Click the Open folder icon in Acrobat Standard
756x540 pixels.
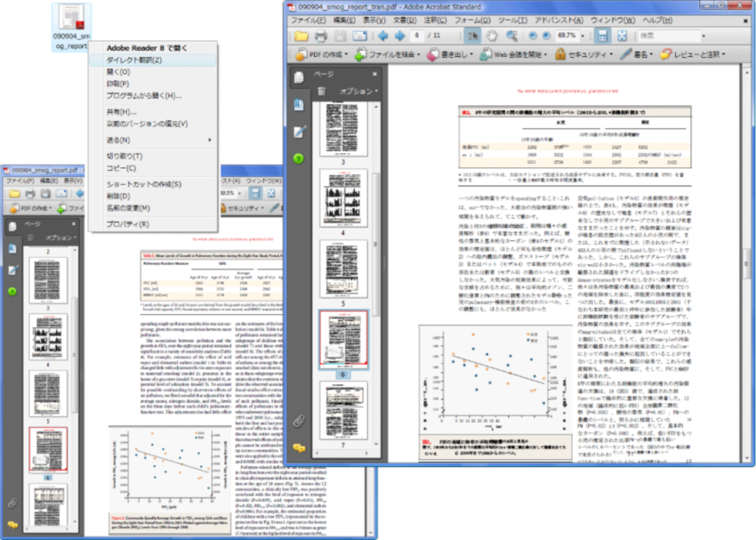coord(302,36)
